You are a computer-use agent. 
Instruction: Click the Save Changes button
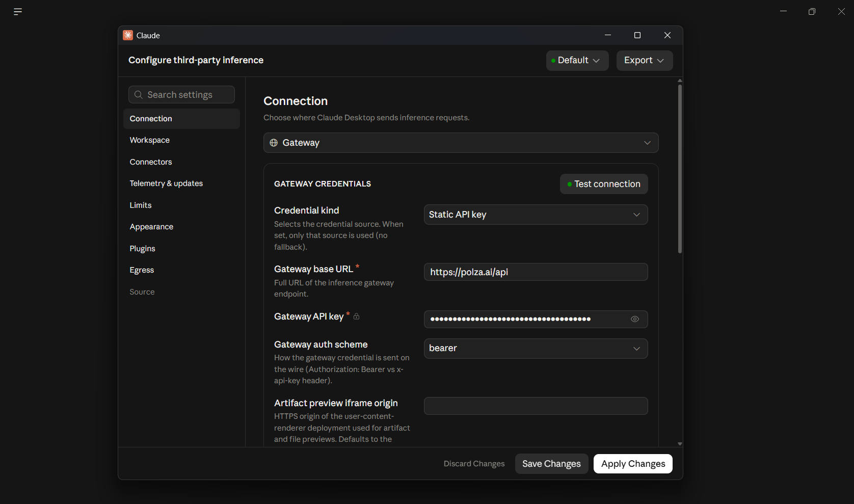551,464
